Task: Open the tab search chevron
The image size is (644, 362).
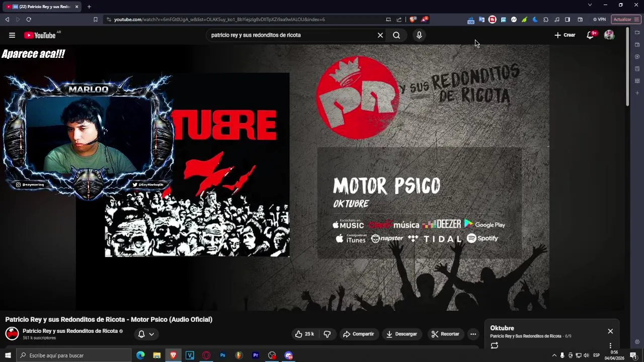Action: (590, 5)
